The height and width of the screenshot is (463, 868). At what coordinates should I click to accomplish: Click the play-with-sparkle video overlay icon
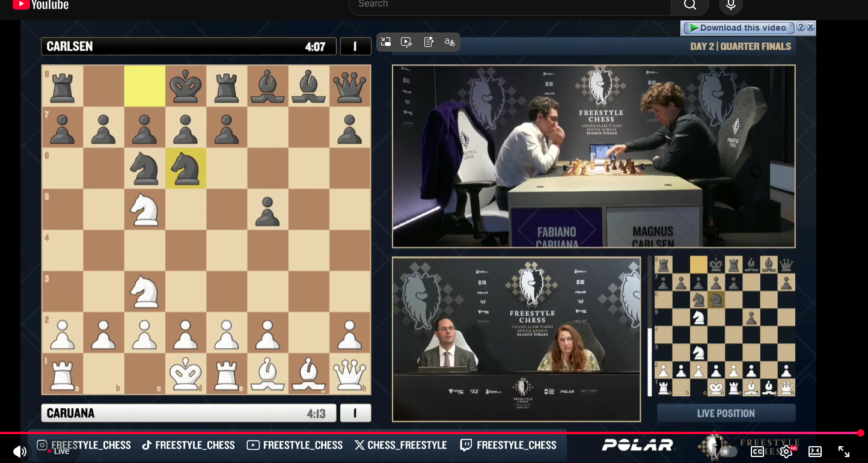pos(407,42)
